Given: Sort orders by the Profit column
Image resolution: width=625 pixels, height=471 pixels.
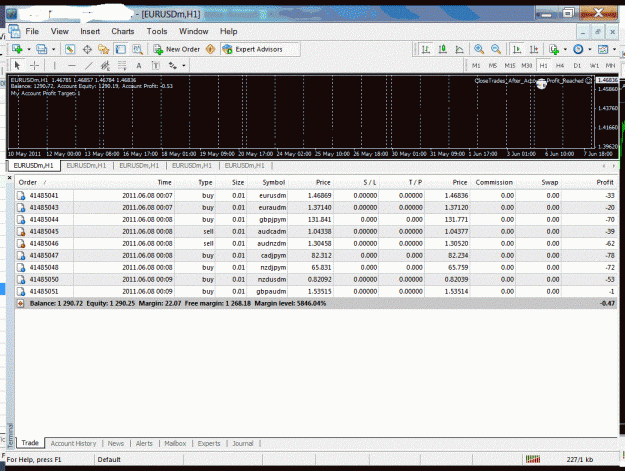Looking at the screenshot, I should coord(605,182).
